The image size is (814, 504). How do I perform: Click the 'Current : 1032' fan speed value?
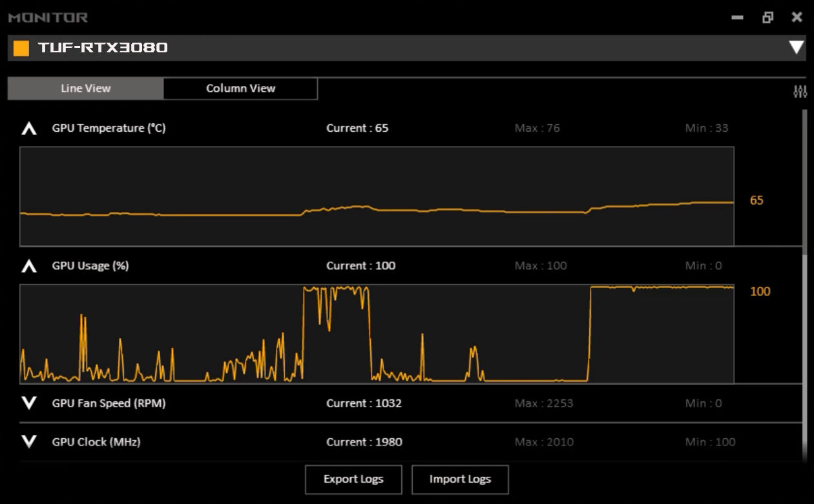point(364,403)
